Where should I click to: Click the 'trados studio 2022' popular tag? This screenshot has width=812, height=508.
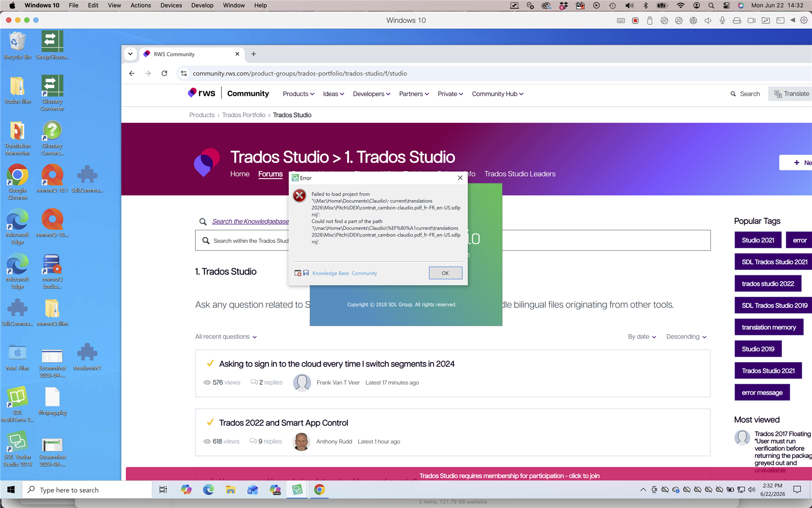tap(768, 284)
